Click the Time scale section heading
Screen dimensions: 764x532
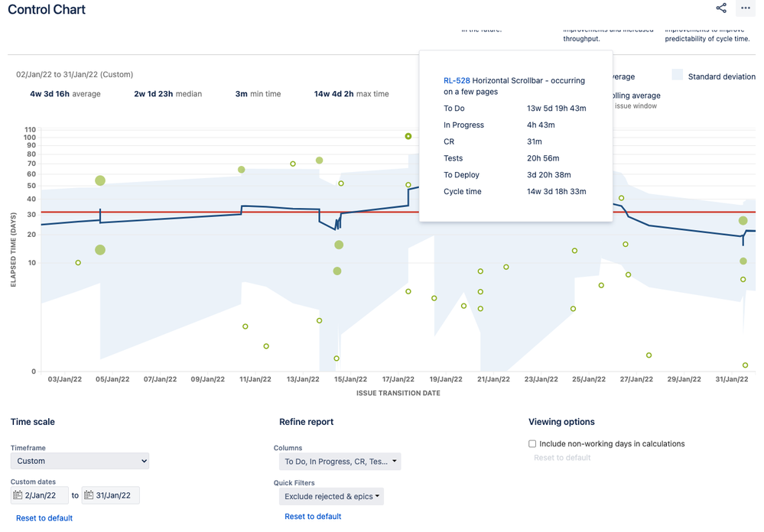pos(33,422)
